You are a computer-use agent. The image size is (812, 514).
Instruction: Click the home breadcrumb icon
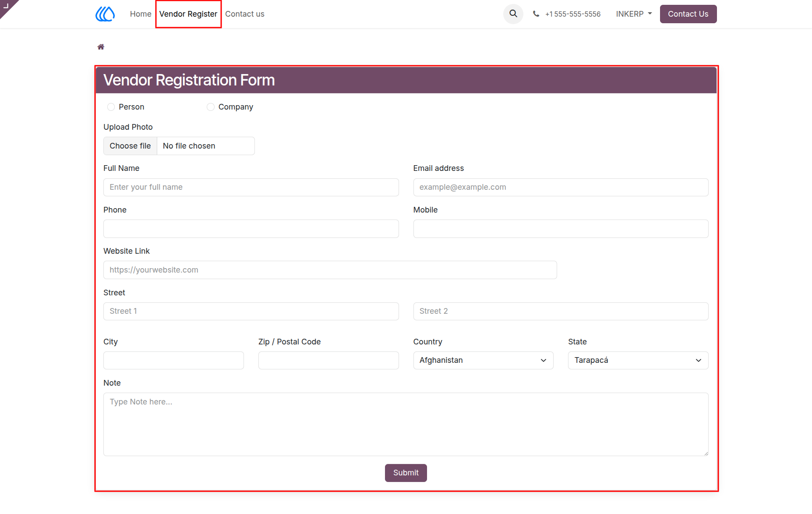click(101, 47)
